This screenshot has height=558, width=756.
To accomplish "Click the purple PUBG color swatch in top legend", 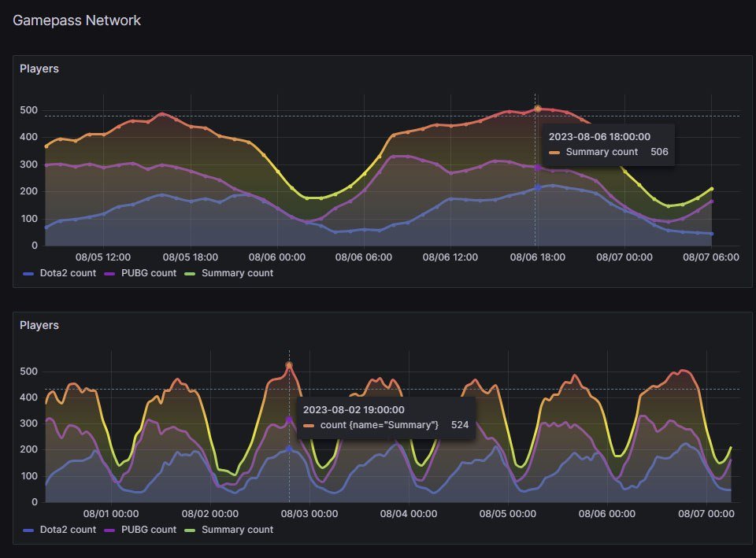I will pos(109,274).
